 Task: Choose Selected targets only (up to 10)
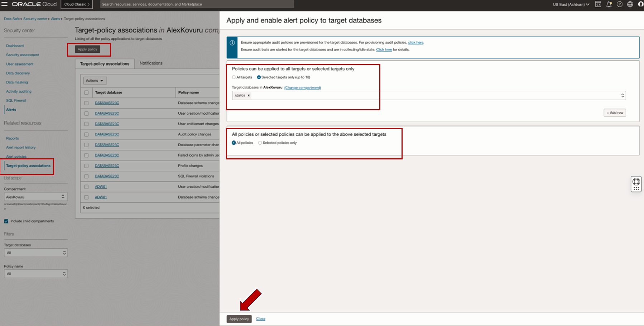(259, 77)
